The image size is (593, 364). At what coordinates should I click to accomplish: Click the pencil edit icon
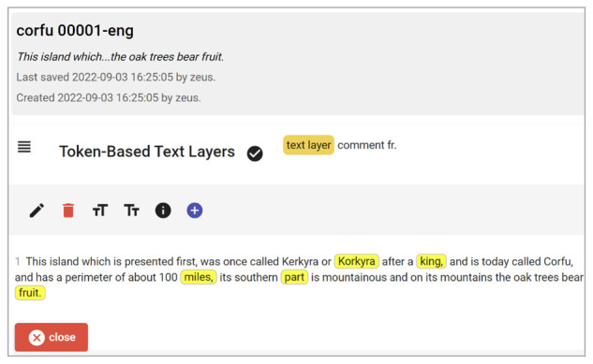coord(37,211)
